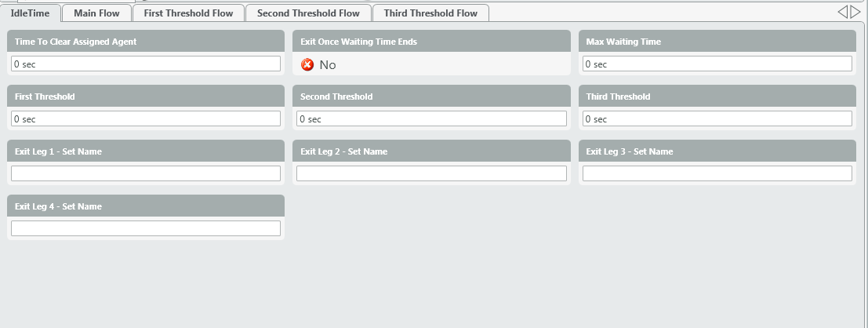
Task: Select the First Threshold Flow tab
Action: click(x=188, y=13)
